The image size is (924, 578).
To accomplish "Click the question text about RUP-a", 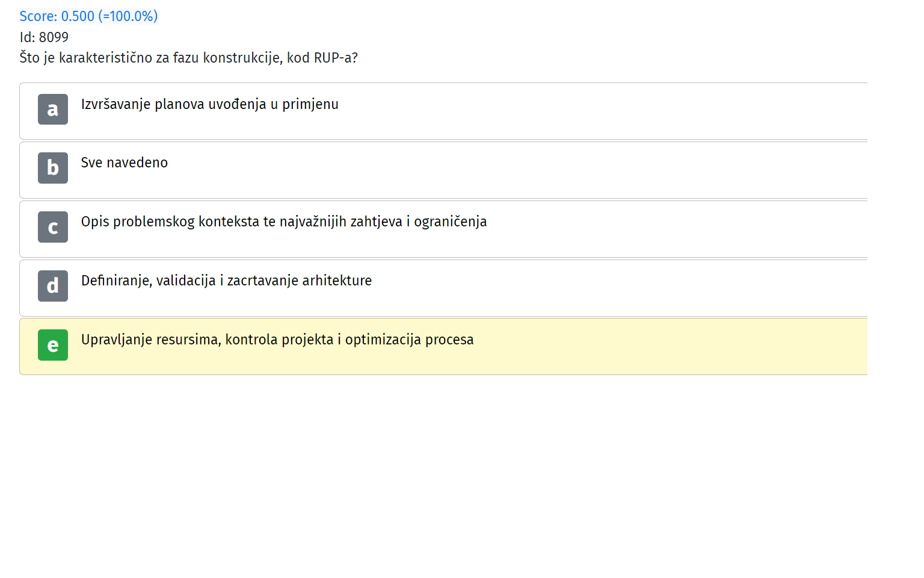I will click(x=188, y=58).
